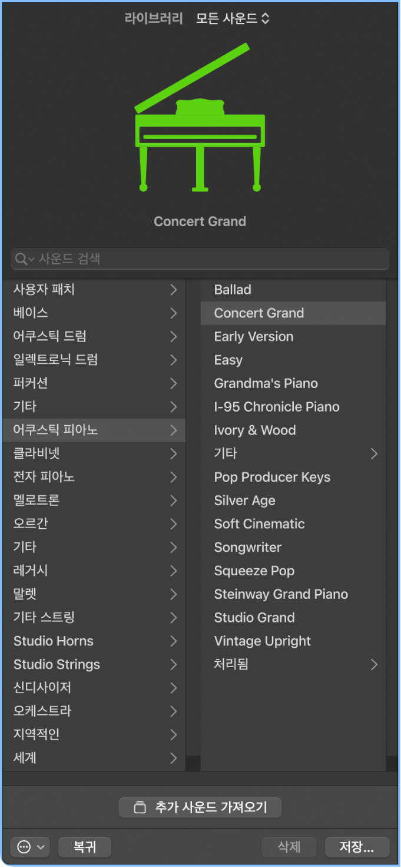Open the ellipsis action menu
This screenshot has width=401, height=868.
pos(29,847)
